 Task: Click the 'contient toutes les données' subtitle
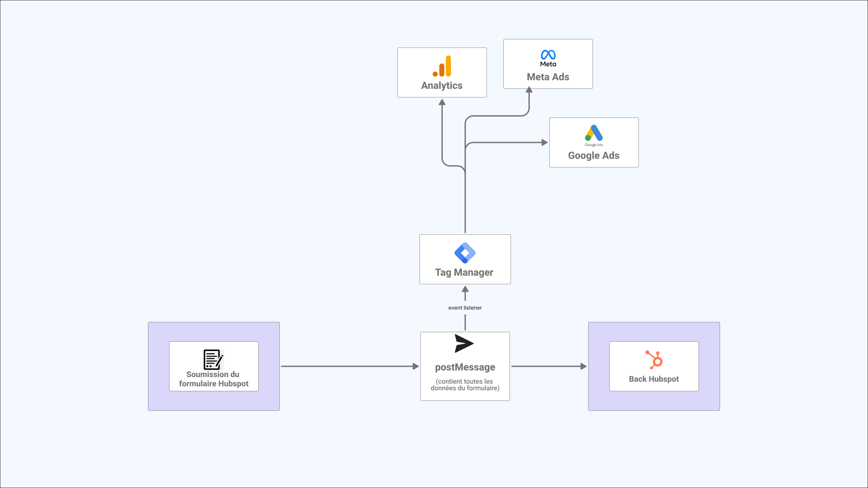coord(465,385)
